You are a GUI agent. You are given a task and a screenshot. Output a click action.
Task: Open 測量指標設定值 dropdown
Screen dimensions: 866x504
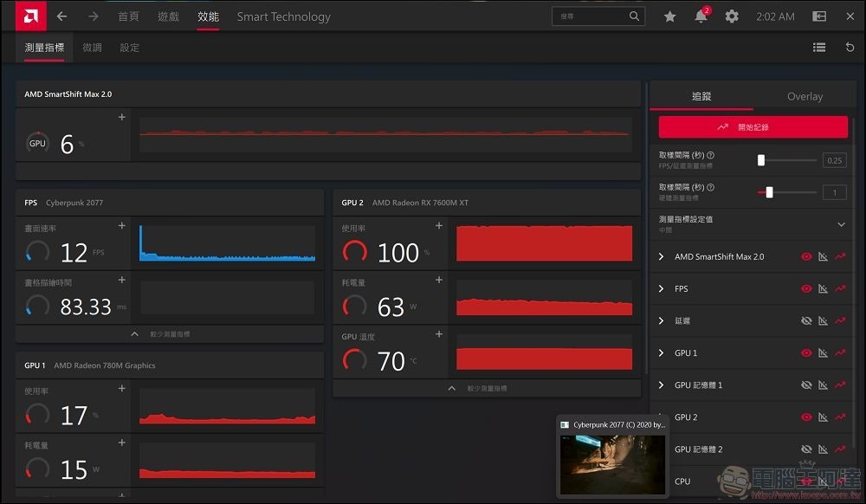click(841, 224)
